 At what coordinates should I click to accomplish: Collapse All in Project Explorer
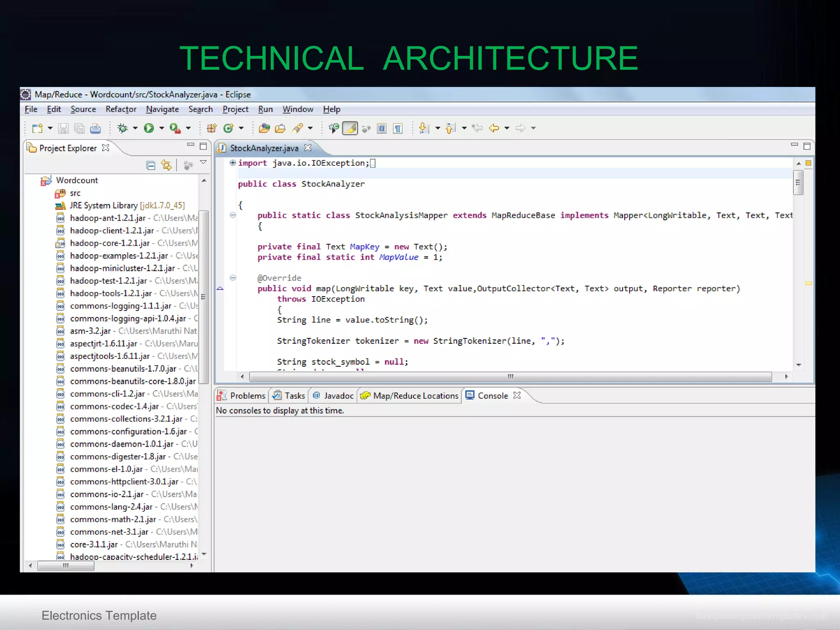pos(151,165)
